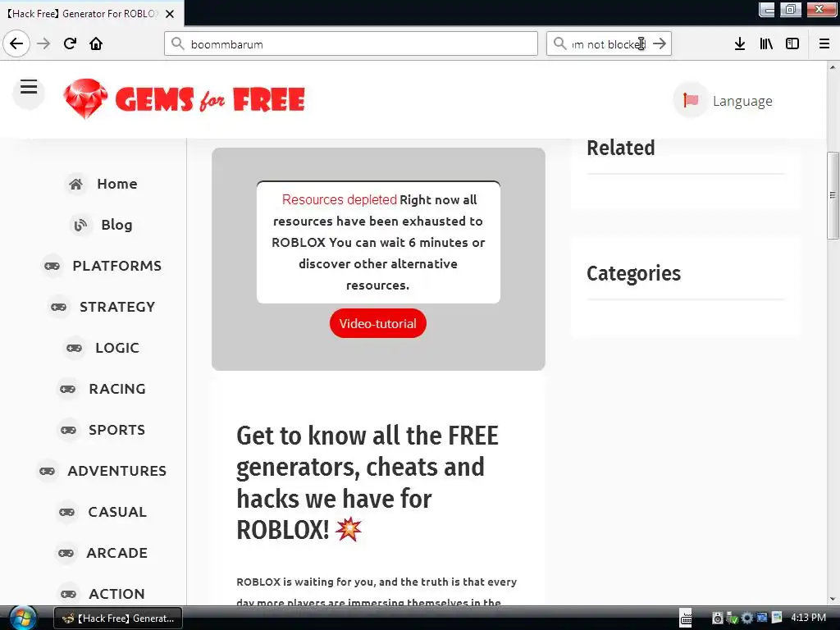This screenshot has width=840, height=630.
Task: Click the browser forward arrow
Action: (x=43, y=43)
